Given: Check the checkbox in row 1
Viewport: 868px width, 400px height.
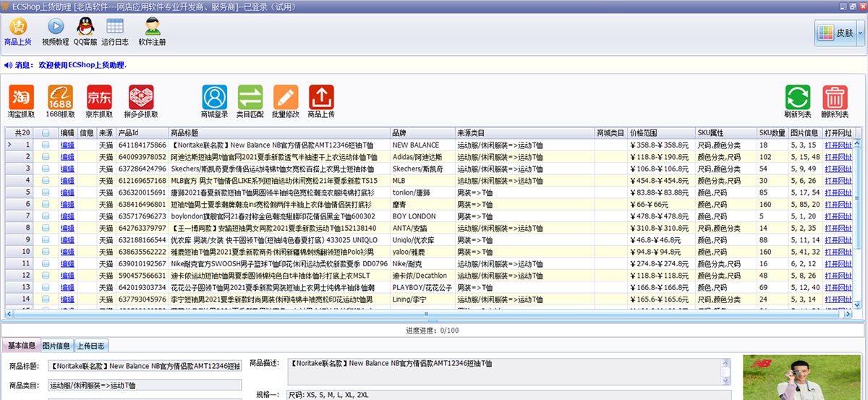Looking at the screenshot, I should (46, 145).
